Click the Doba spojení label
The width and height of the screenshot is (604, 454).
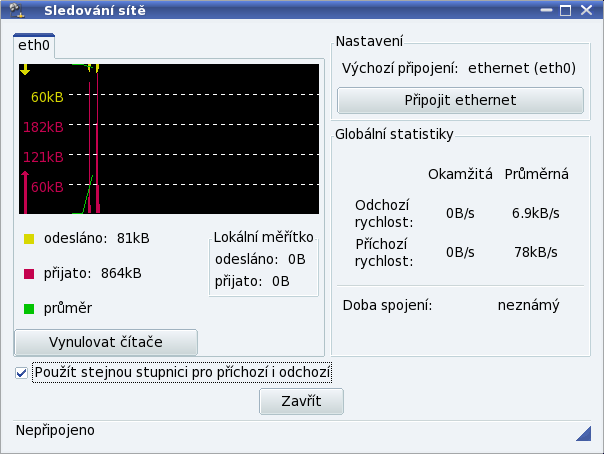(388, 305)
